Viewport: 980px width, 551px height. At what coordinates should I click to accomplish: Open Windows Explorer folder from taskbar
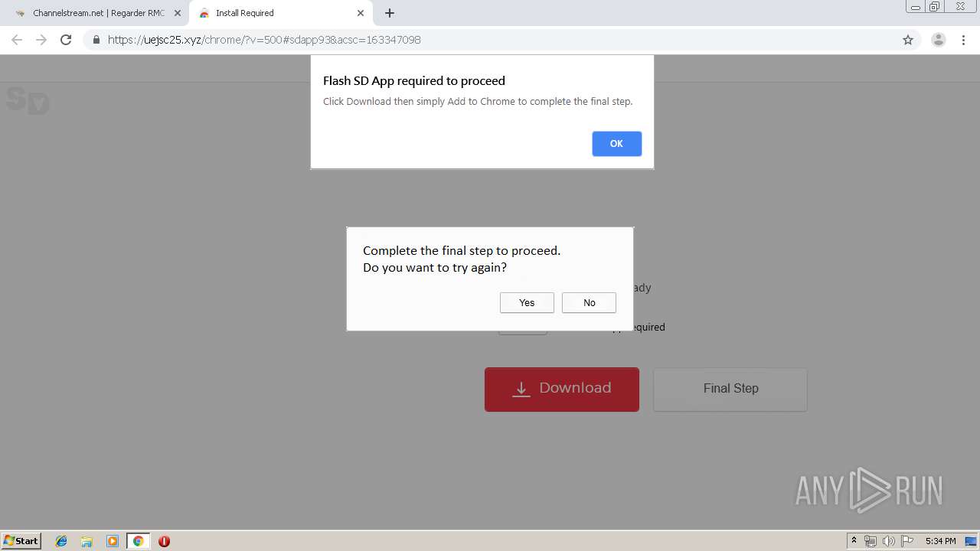tap(87, 541)
